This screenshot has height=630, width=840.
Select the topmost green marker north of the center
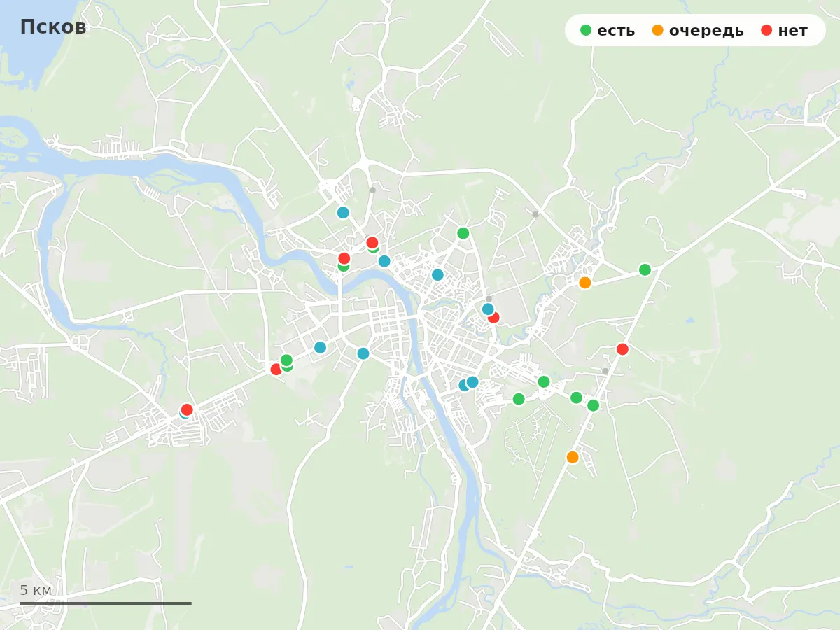(x=463, y=233)
